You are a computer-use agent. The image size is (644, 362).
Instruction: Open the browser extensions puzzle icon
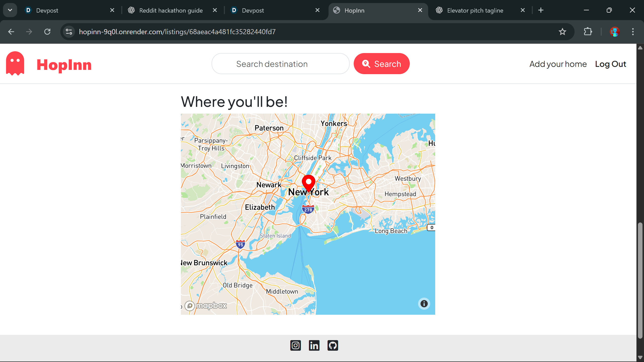point(588,32)
